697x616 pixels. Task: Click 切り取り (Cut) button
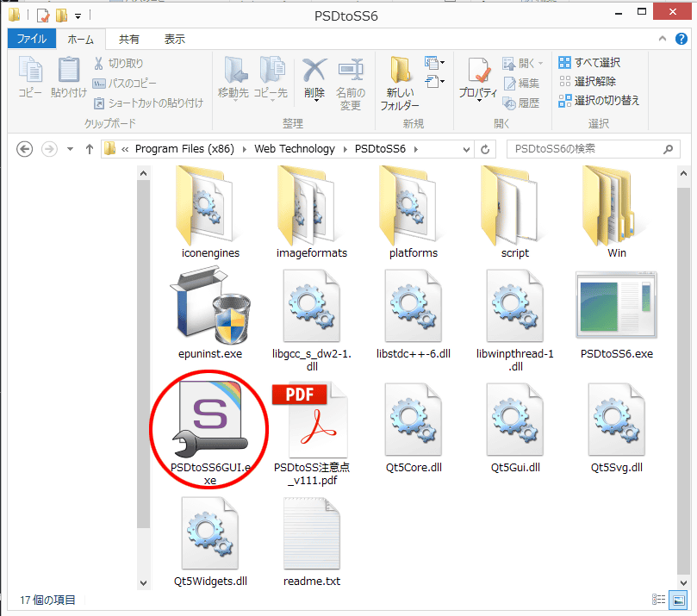pos(118,64)
